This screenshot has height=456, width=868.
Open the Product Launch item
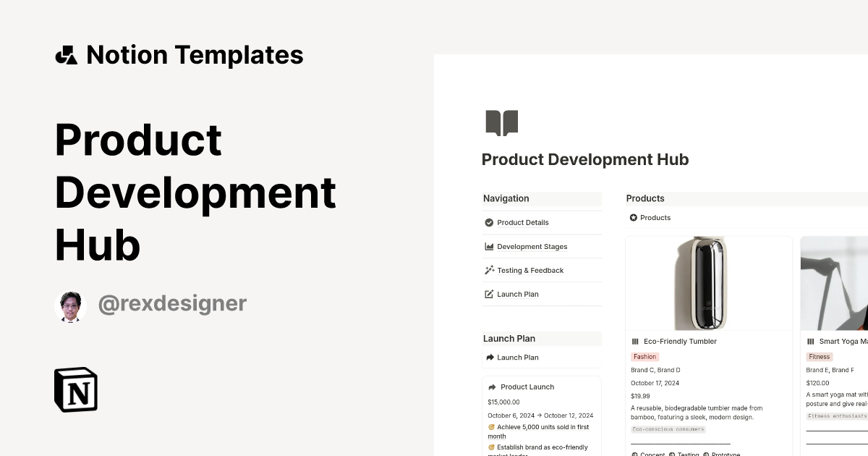pos(527,387)
